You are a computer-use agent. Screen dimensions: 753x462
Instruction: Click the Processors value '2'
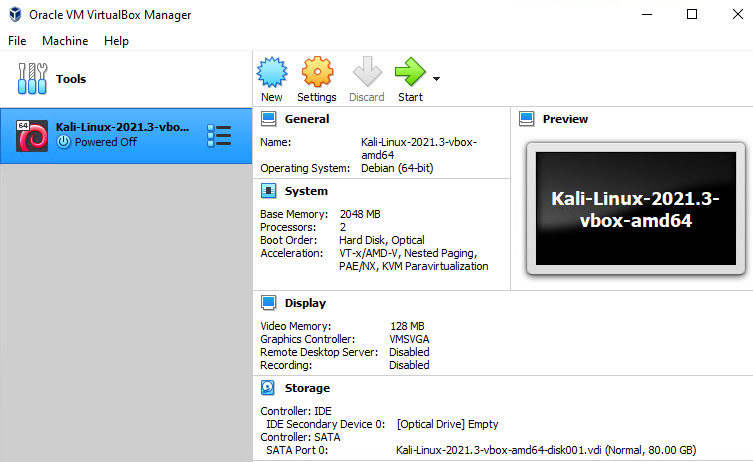click(343, 227)
